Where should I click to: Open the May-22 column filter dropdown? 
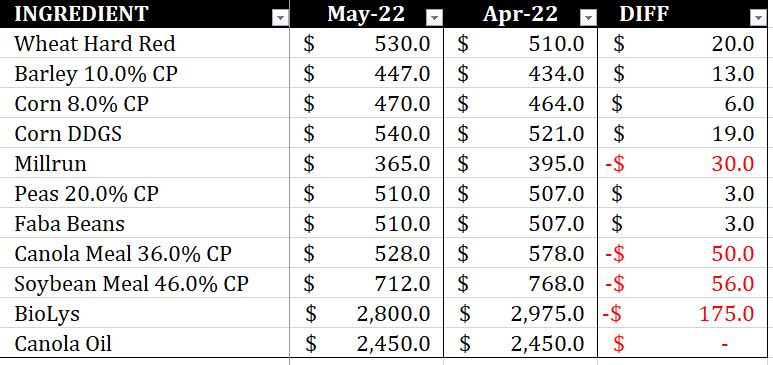pos(434,18)
